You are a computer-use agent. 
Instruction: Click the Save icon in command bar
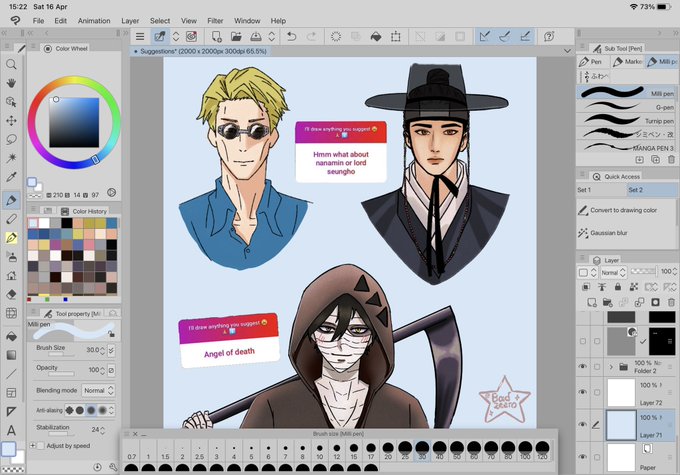(x=256, y=37)
